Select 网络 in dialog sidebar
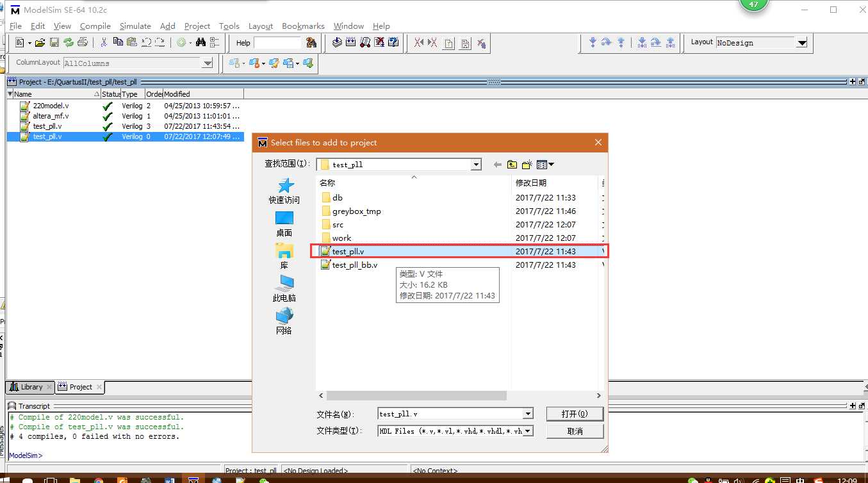This screenshot has width=868, height=483. point(284,322)
